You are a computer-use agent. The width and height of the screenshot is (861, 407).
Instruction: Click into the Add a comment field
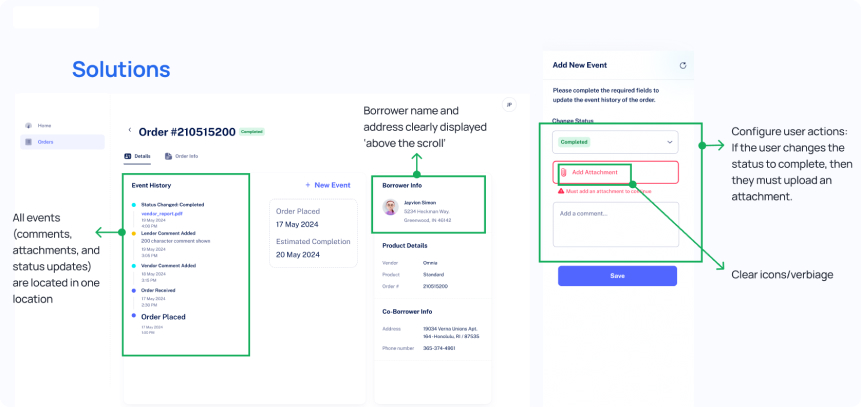click(616, 224)
